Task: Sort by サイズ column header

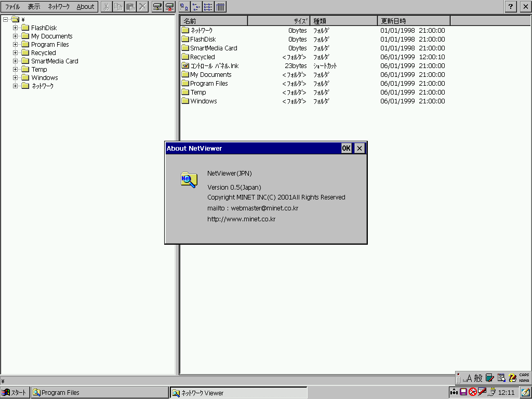Action: (x=279, y=21)
